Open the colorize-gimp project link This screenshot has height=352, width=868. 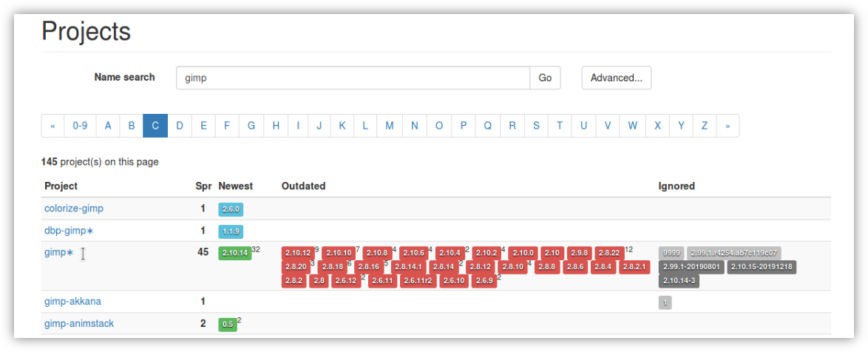click(x=73, y=209)
